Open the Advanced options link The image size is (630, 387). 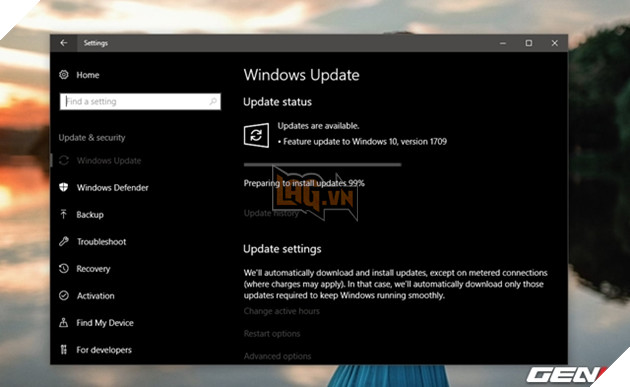click(277, 356)
